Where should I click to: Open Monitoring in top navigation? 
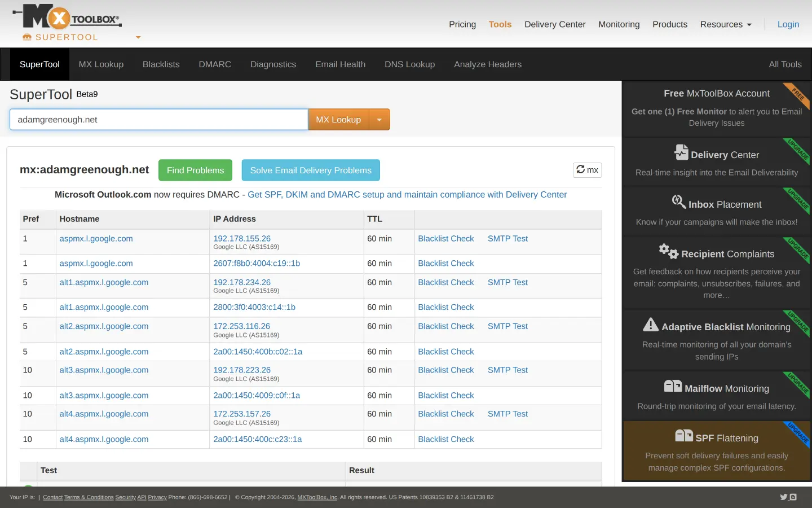tap(619, 24)
